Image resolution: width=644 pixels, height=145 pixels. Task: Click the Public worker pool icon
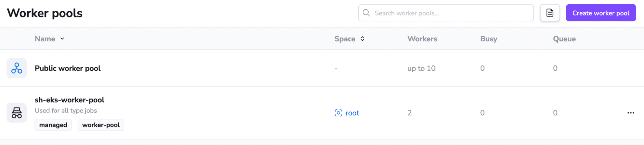[x=17, y=68]
